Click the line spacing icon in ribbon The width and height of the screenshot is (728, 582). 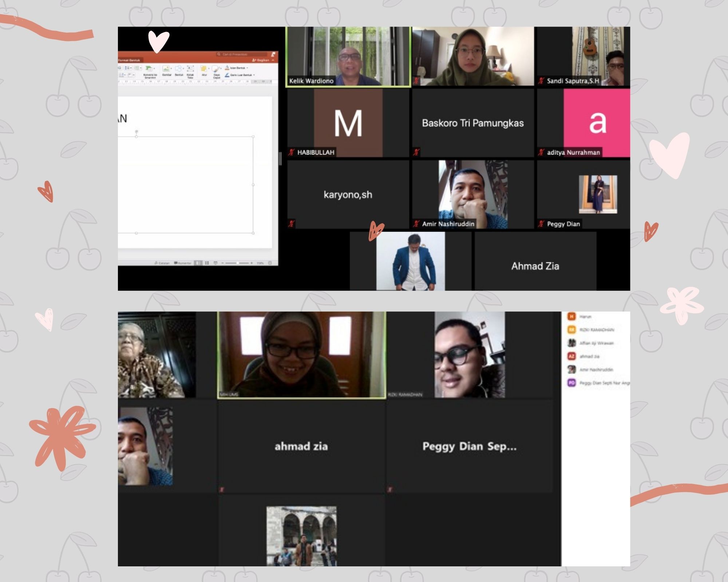127,68
